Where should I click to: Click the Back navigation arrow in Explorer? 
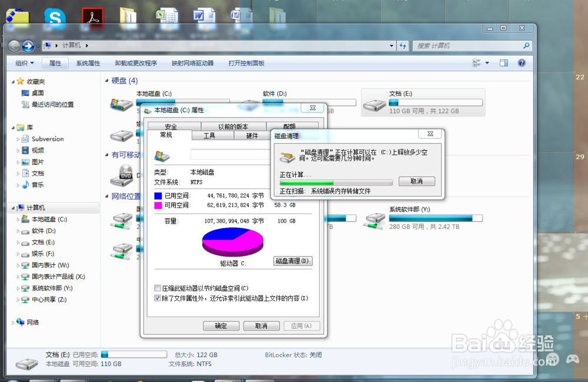click(x=14, y=46)
